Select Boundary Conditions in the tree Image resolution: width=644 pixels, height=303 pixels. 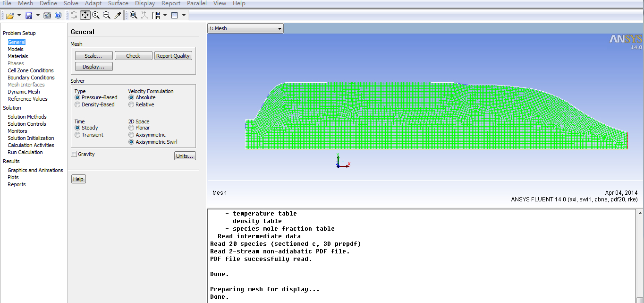pyautogui.click(x=31, y=78)
